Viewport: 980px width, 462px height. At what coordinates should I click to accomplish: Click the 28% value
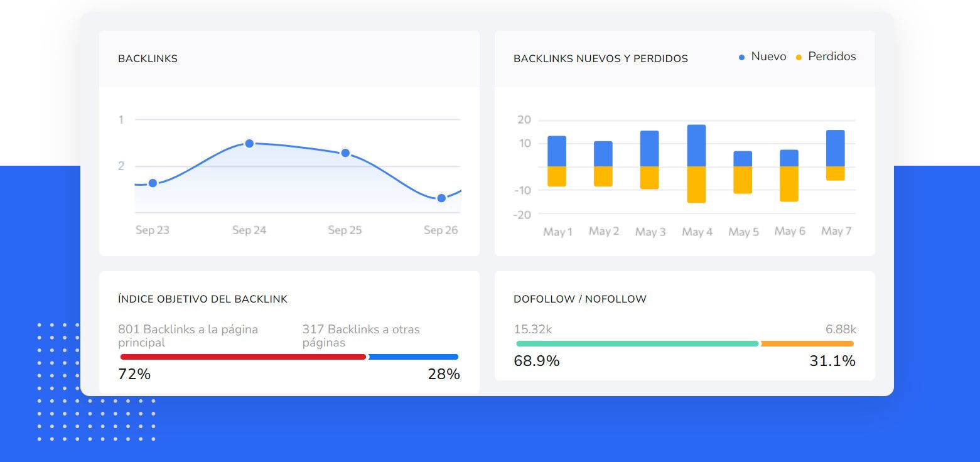pyautogui.click(x=444, y=375)
